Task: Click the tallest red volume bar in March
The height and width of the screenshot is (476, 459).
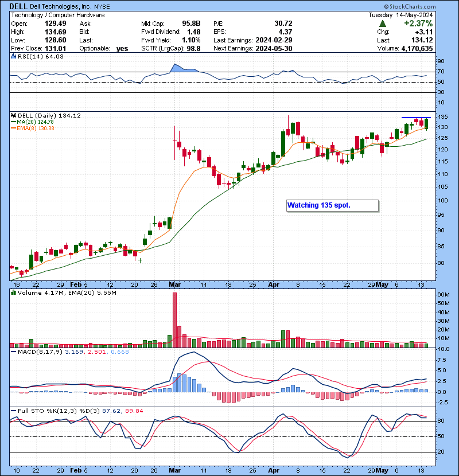Action: [174, 320]
